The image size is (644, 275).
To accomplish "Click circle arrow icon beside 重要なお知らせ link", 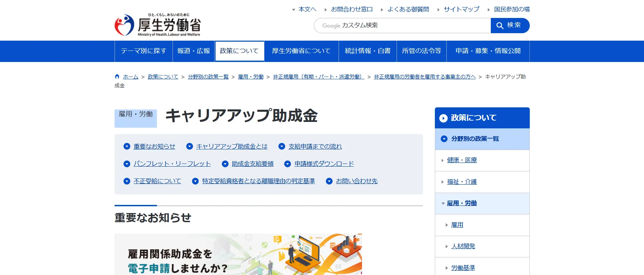I will [127, 146].
